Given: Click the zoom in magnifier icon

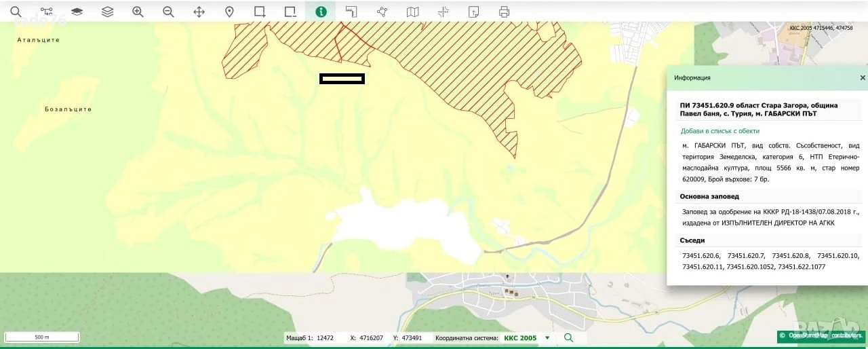Looking at the screenshot, I should (138, 12).
